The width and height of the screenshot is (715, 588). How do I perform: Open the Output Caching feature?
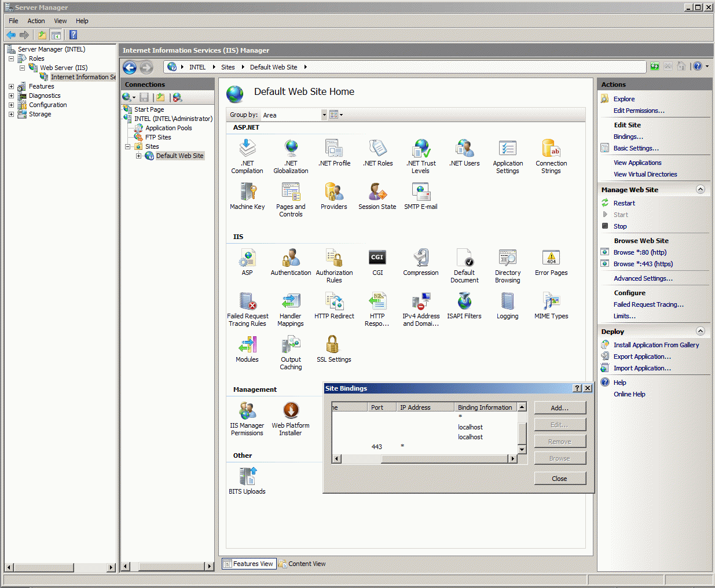(x=291, y=352)
